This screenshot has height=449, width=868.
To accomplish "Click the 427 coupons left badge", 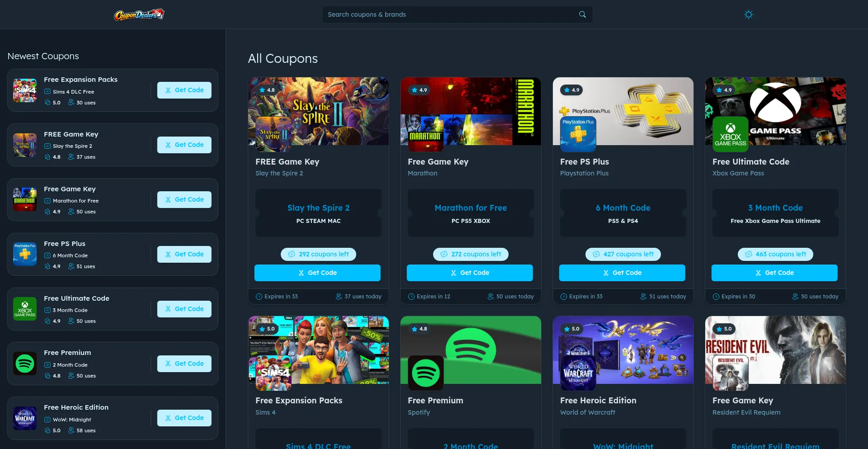I will click(x=623, y=254).
